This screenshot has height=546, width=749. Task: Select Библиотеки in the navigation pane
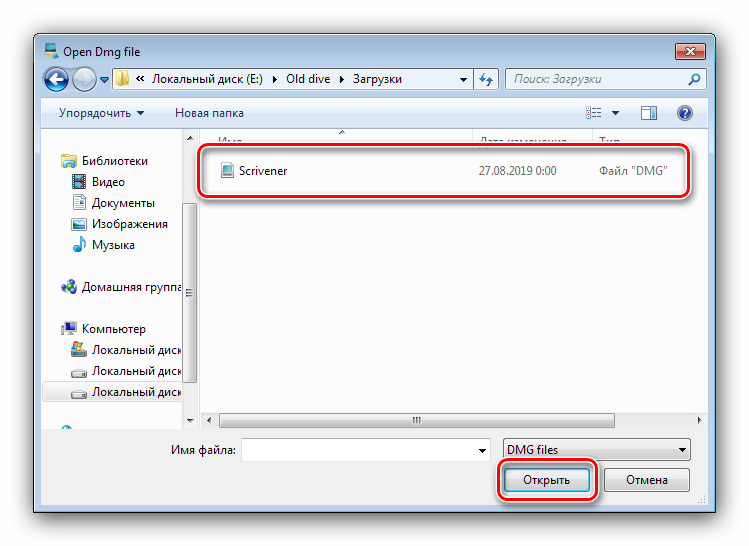pyautogui.click(x=115, y=161)
